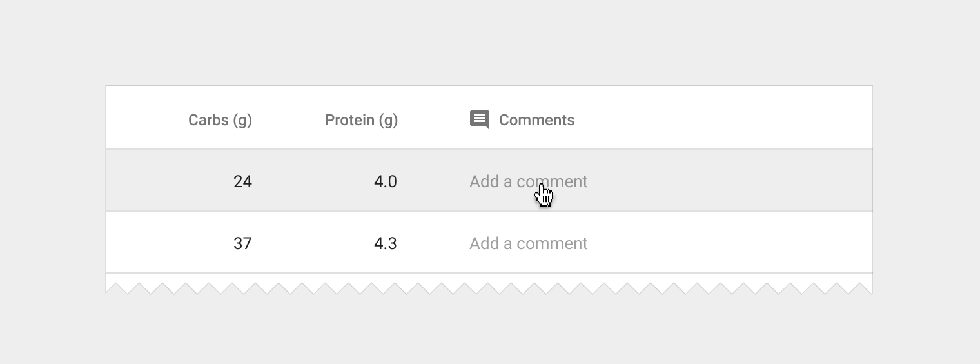Click blank area left of value 37
The width and height of the screenshot is (980, 364).
pos(168,243)
